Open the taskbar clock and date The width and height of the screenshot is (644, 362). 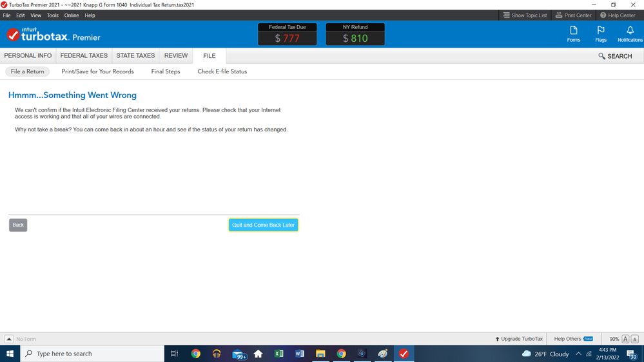point(607,354)
